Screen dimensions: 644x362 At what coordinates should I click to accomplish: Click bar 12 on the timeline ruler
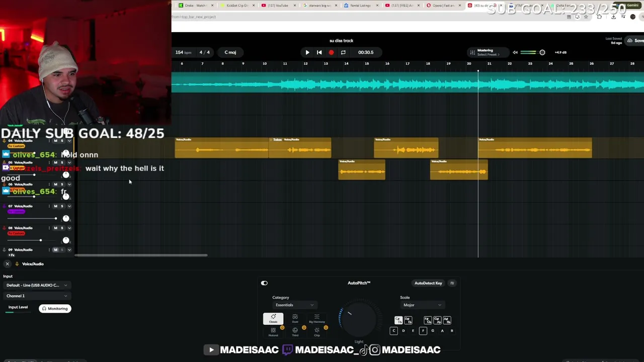point(305,64)
